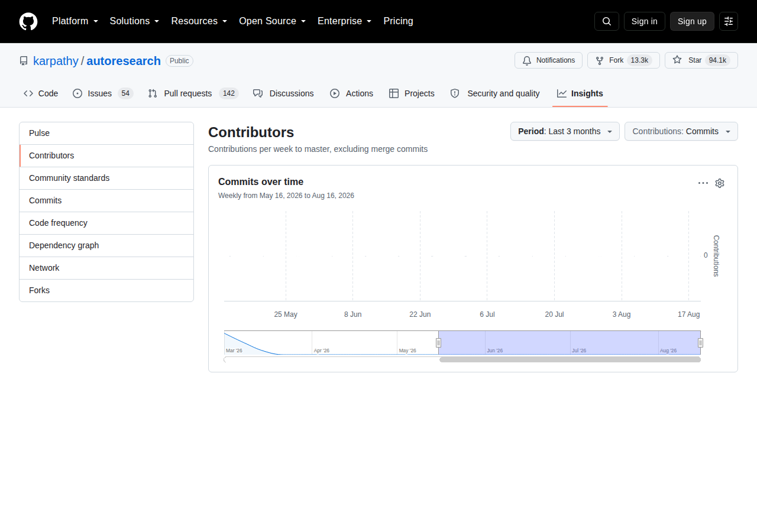The image size is (757, 532).
Task: Click the bell Notifications button
Action: click(x=548, y=60)
